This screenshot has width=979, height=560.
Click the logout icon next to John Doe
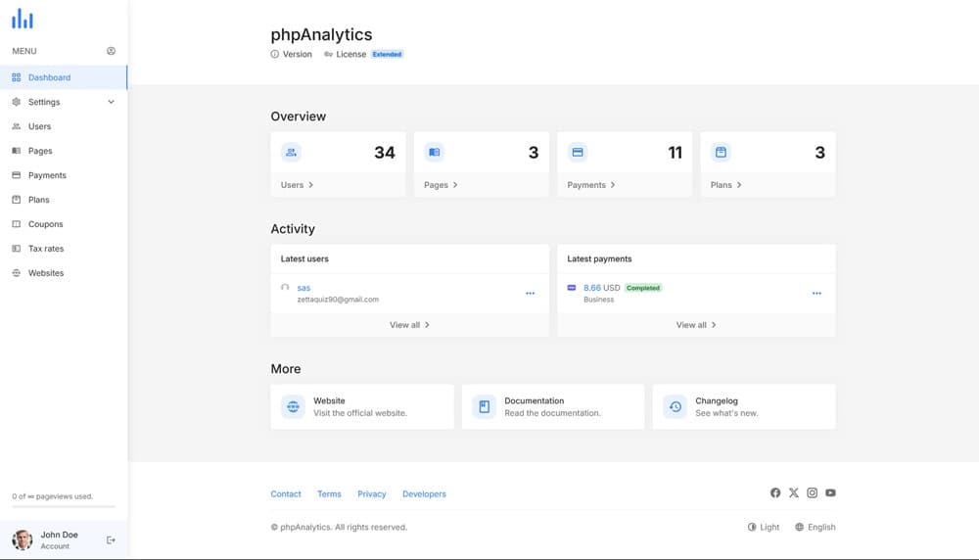(x=111, y=540)
